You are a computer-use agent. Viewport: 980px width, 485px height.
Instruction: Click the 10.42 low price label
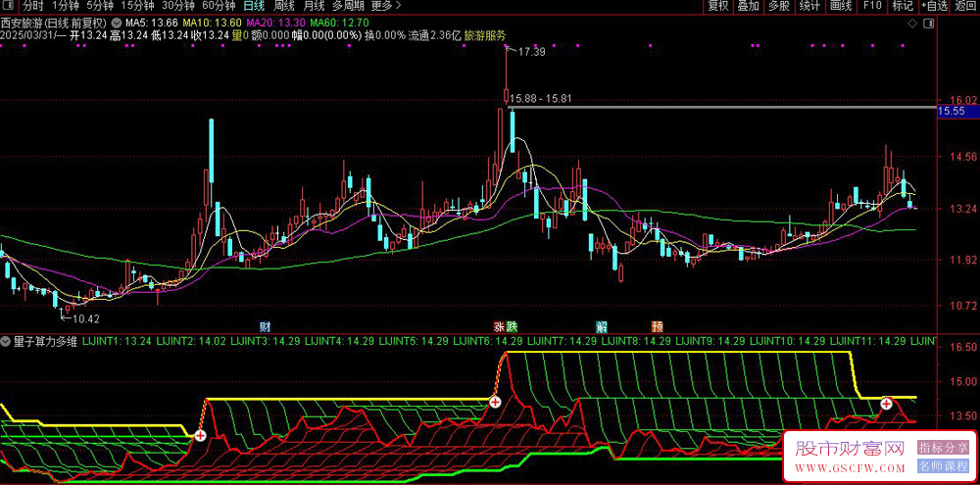[86, 318]
